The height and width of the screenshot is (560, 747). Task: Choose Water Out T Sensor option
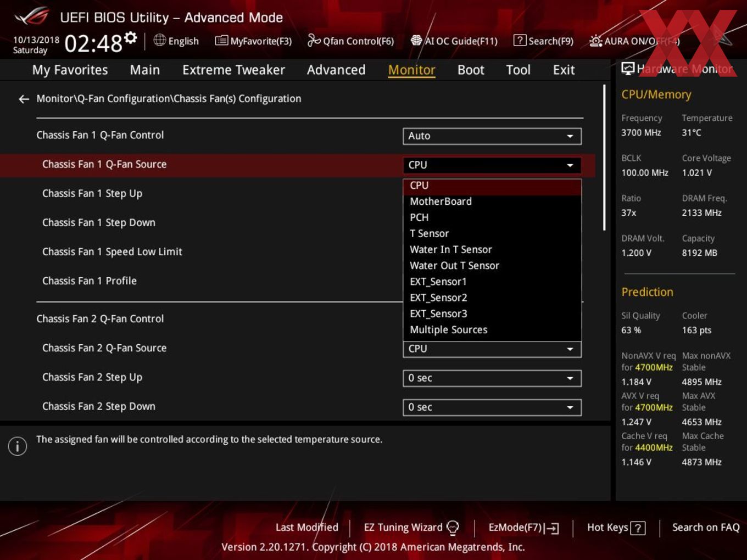(x=492, y=265)
